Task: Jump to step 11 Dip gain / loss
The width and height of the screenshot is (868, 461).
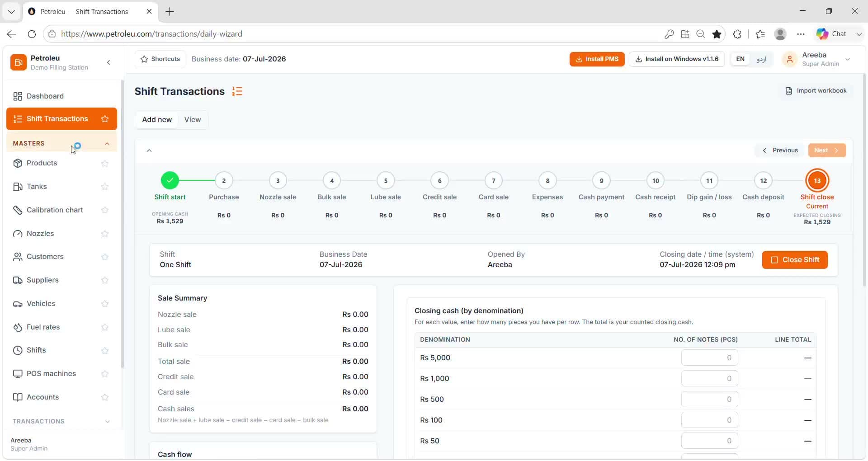Action: click(x=709, y=181)
